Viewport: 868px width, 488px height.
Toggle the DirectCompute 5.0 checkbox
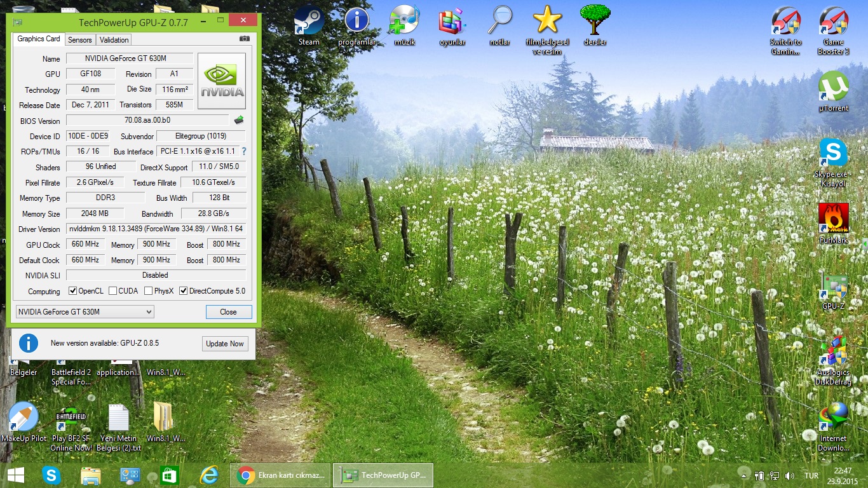click(x=184, y=291)
